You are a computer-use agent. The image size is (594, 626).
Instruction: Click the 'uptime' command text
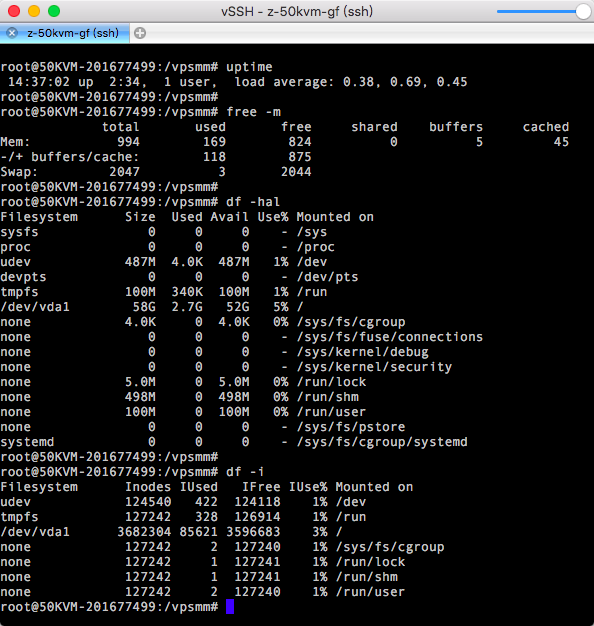coord(249,67)
